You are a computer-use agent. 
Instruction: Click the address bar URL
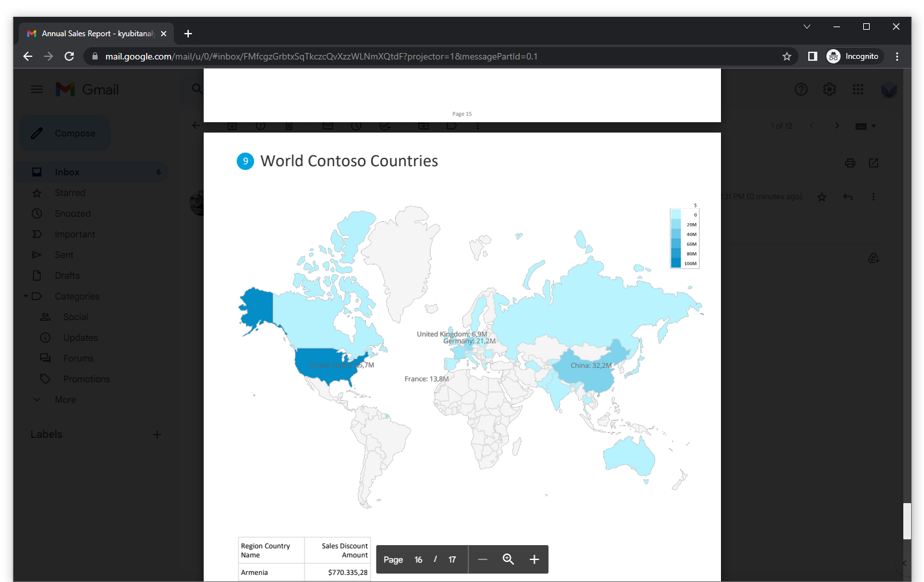click(321, 56)
